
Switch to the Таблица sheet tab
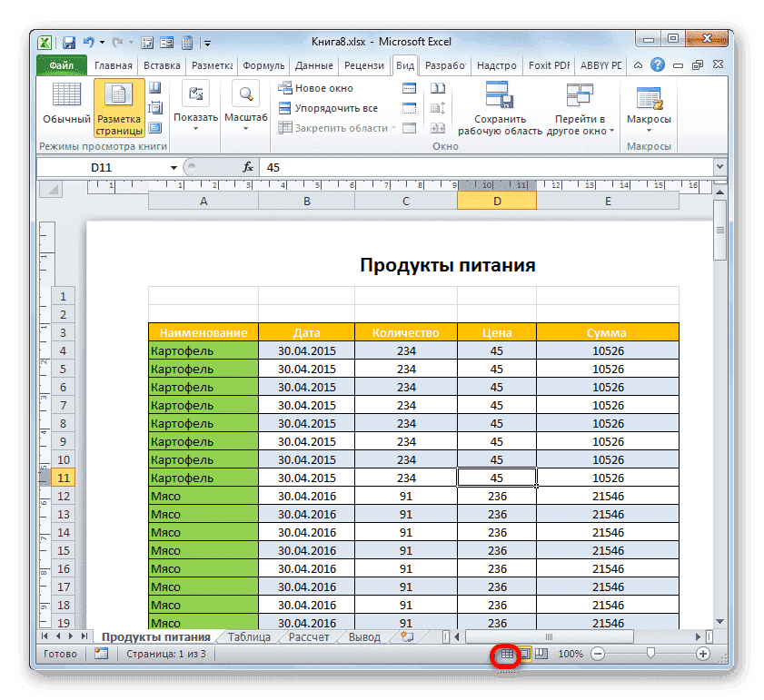(249, 636)
